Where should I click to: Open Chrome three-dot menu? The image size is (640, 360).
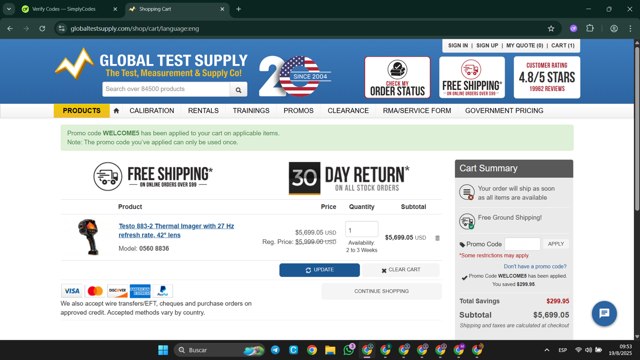630,29
